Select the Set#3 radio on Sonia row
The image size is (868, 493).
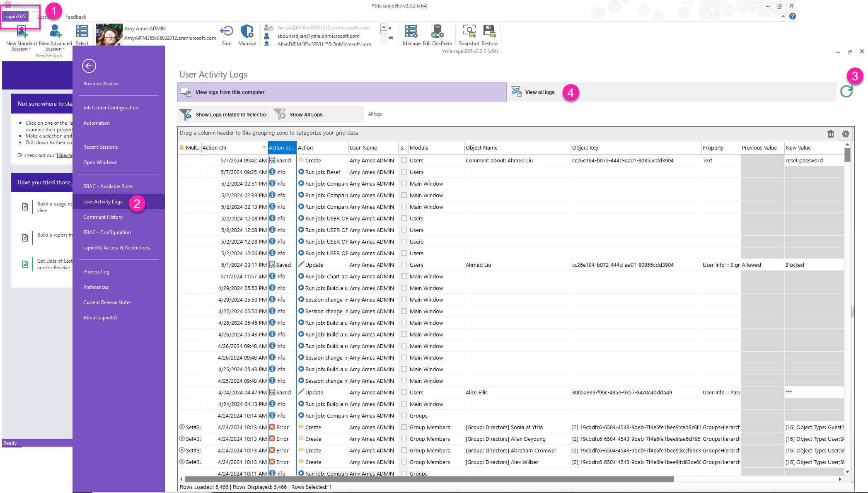pos(182,427)
